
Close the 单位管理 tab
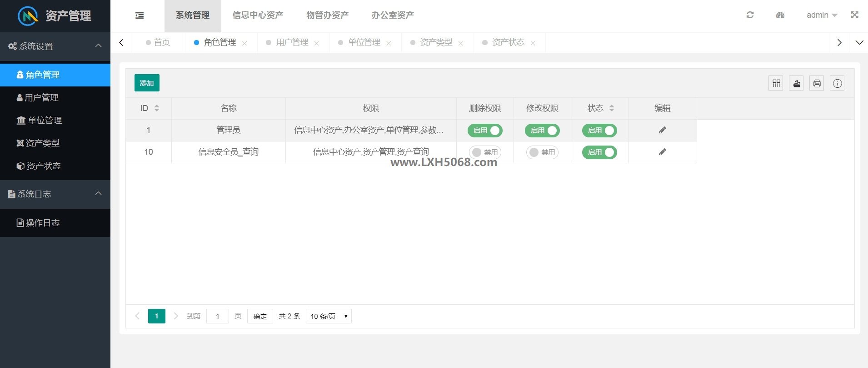(389, 43)
